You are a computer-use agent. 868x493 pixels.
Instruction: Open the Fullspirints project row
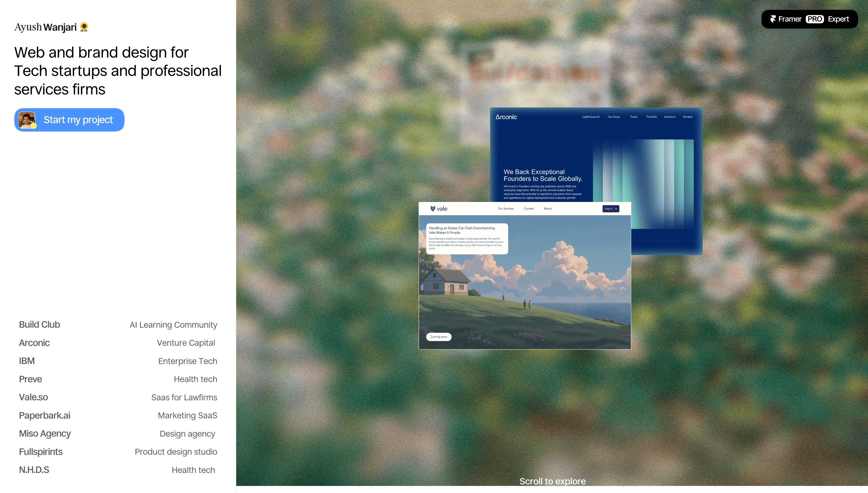[x=118, y=452]
